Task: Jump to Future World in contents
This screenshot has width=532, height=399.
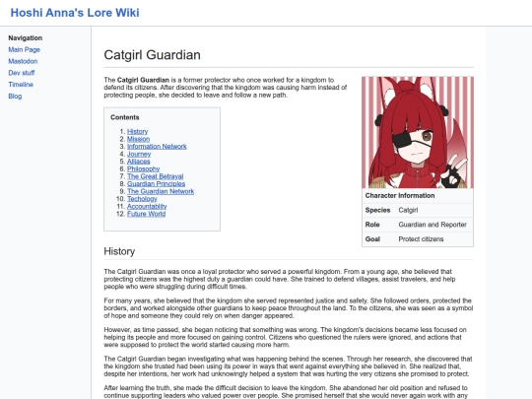Action: click(146, 214)
